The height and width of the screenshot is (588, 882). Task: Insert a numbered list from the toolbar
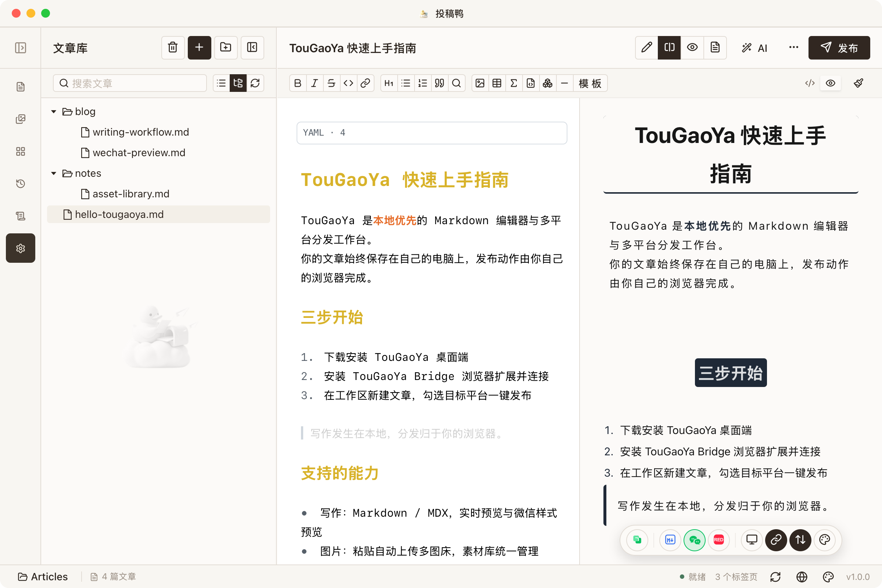point(423,83)
